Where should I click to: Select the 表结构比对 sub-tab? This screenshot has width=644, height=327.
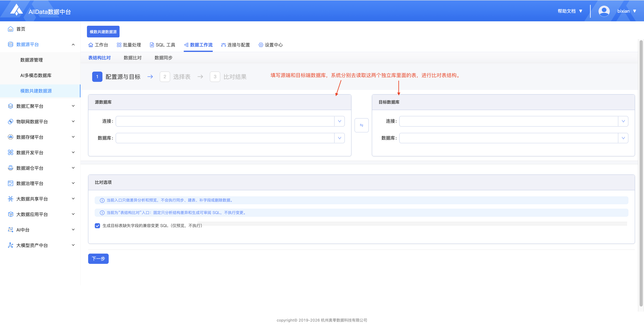[x=99, y=58]
